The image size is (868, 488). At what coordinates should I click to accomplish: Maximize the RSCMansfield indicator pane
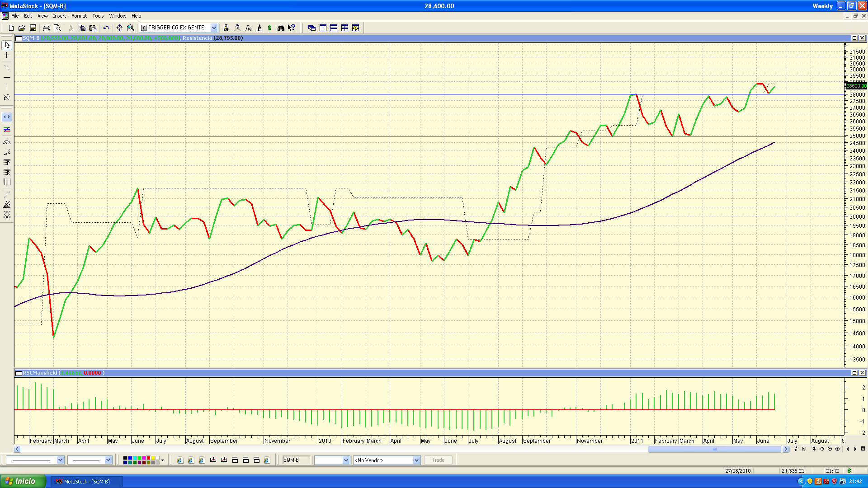[854, 373]
